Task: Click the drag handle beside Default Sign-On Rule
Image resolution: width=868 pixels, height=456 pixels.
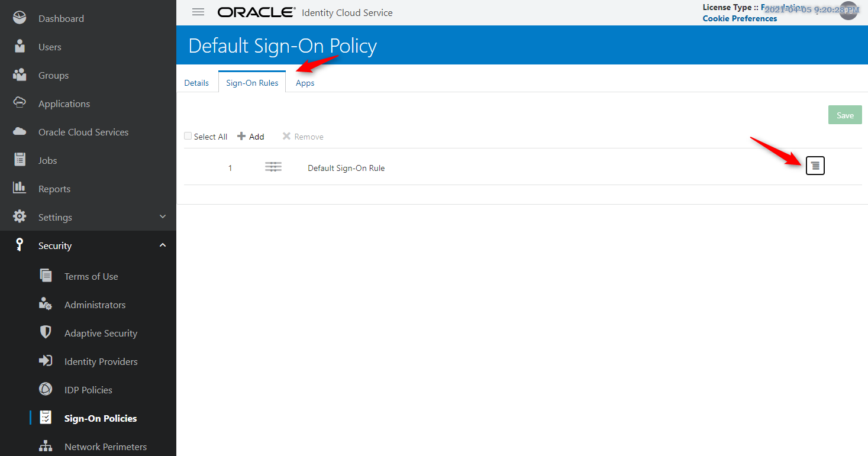Action: tap(273, 167)
